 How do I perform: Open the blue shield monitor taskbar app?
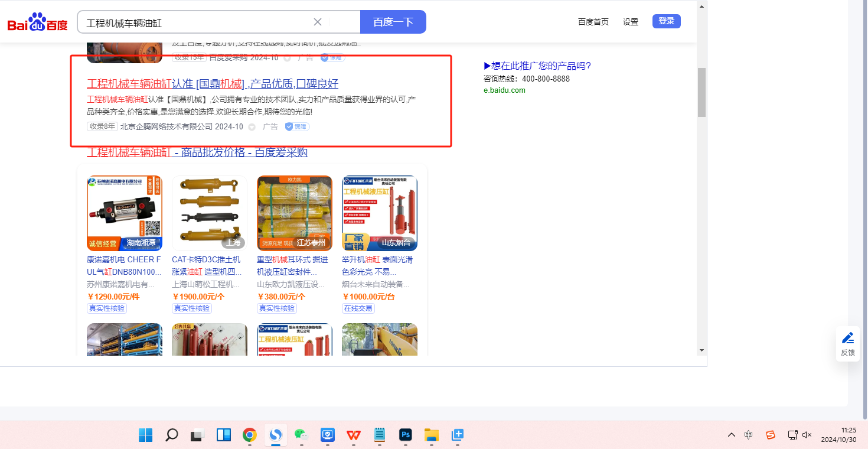click(x=328, y=435)
